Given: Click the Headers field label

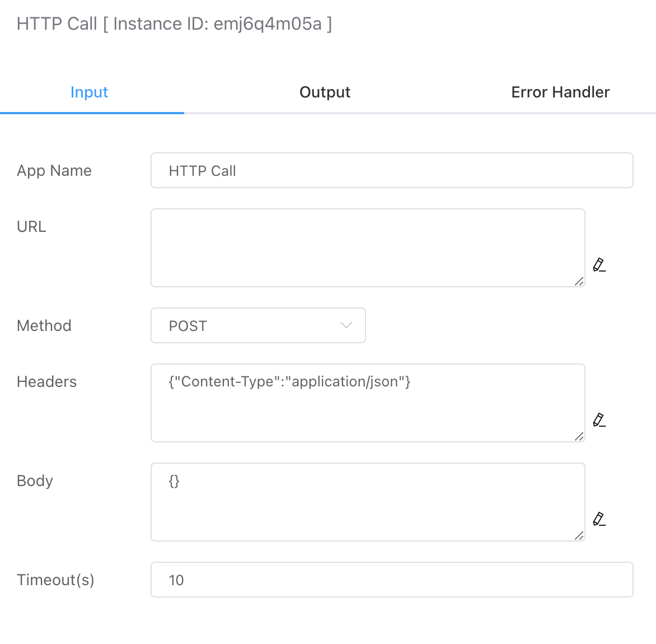Looking at the screenshot, I should 47,382.
